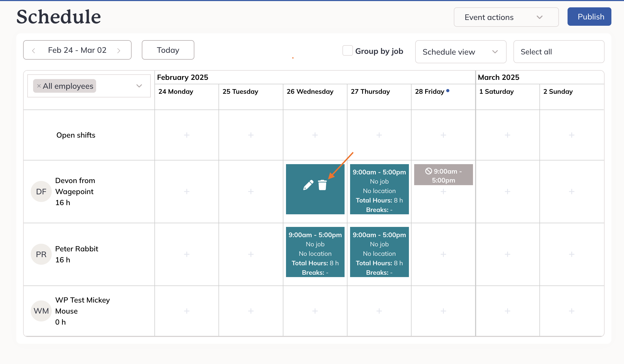Click the '1 Saturday' column header
The height and width of the screenshot is (364, 624).
click(x=496, y=91)
